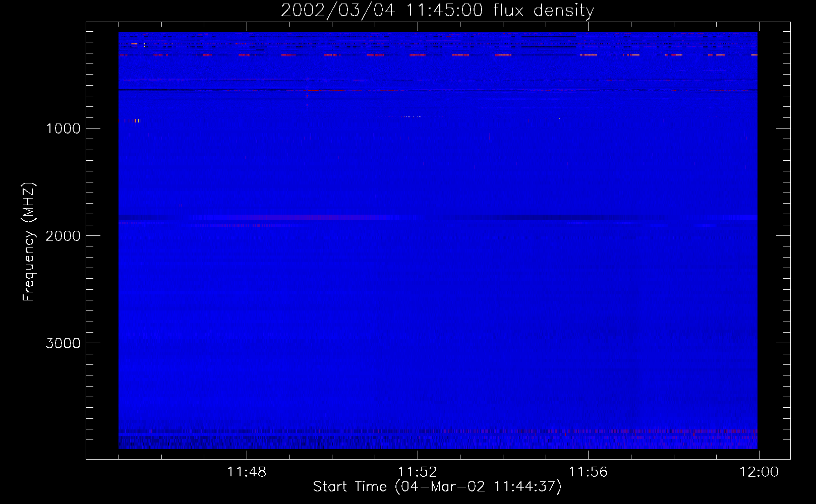Click the plot title '2002/03/04 11:45:00 flux density'
The height and width of the screenshot is (504, 816).
(x=437, y=11)
